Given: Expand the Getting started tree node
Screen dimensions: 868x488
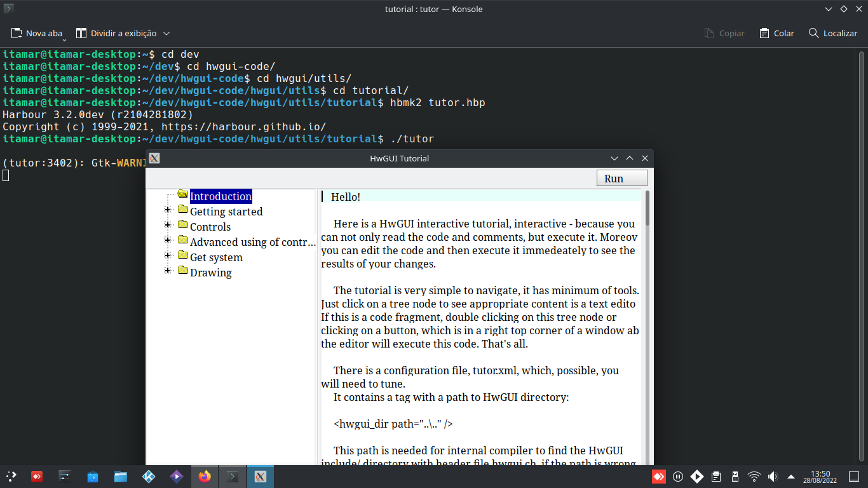Looking at the screenshot, I should coord(168,210).
